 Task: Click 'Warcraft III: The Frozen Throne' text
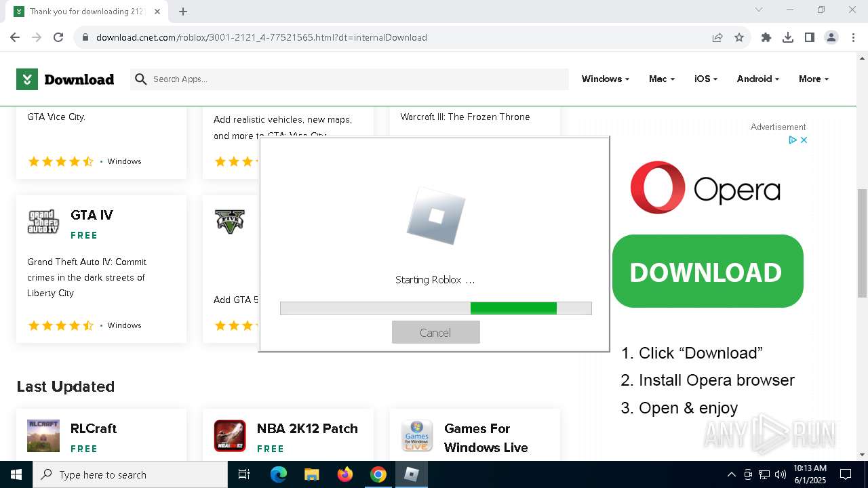point(465,117)
